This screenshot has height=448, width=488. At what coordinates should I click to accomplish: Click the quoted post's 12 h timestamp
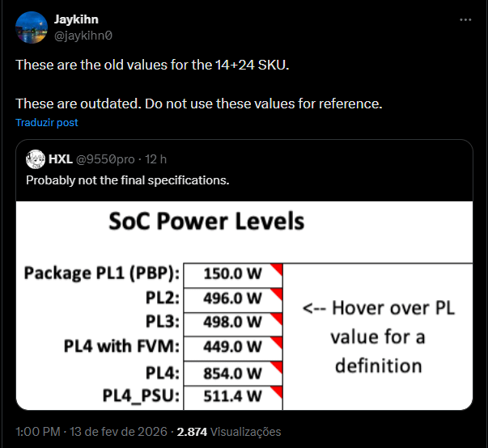156,158
